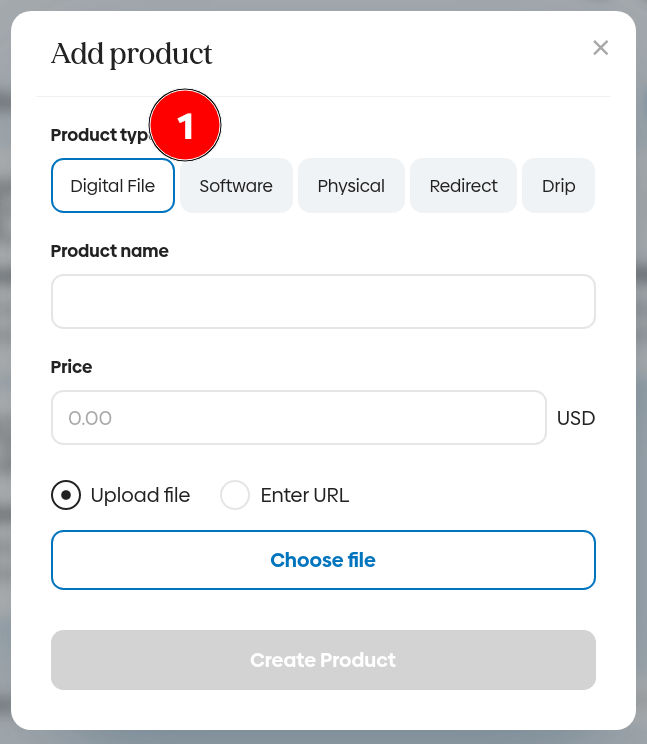Select the Digital File product type
This screenshot has height=744, width=647.
(113, 186)
